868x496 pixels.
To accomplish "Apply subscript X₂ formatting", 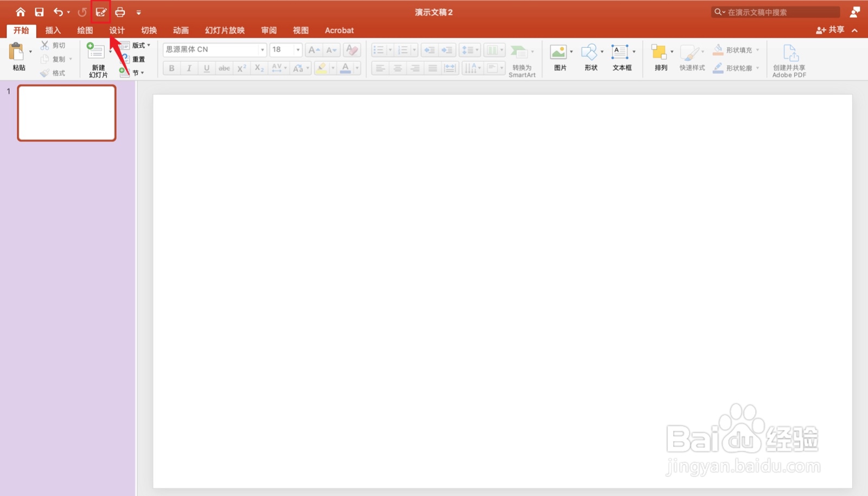I will (259, 68).
